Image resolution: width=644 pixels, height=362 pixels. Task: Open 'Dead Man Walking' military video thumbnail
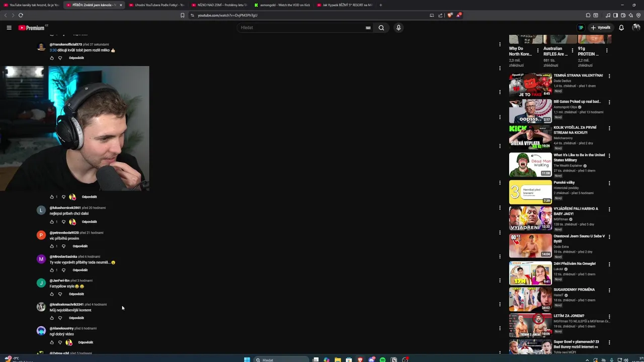[530, 164]
